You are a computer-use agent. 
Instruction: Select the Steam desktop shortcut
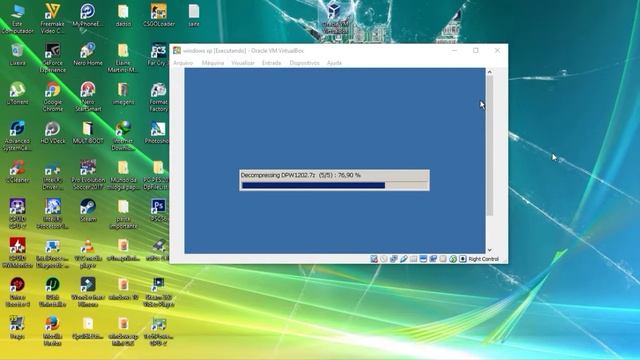[88, 211]
